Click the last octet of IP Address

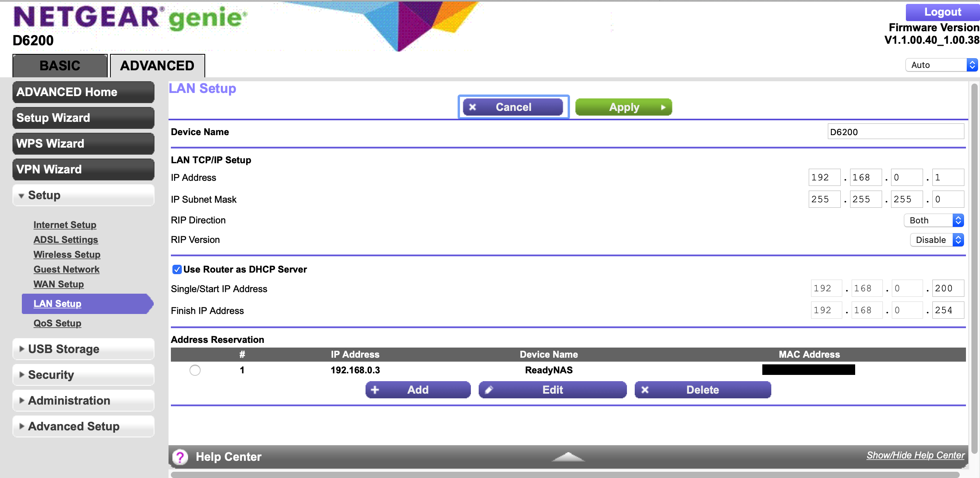[948, 177]
